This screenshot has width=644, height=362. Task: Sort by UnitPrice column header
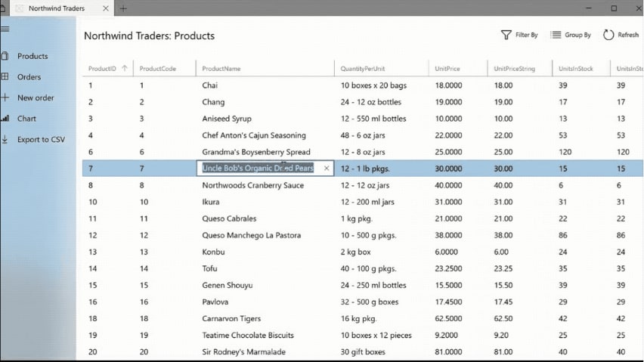pyautogui.click(x=458, y=69)
